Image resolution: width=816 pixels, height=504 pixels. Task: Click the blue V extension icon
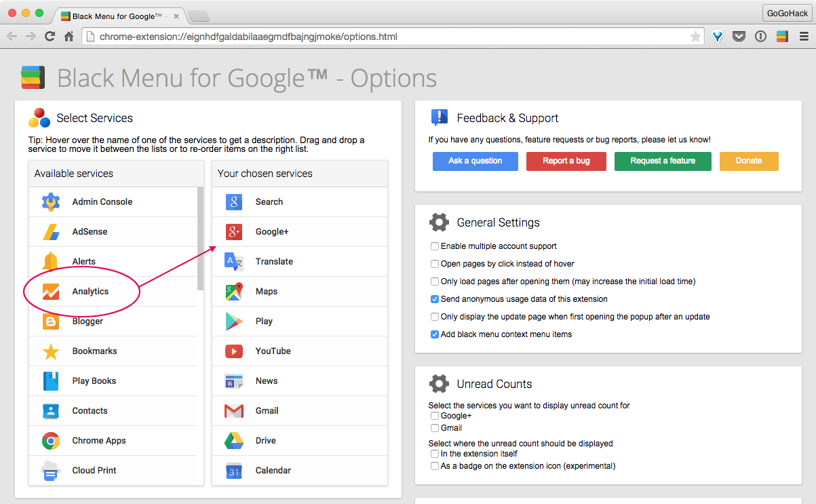click(x=718, y=37)
